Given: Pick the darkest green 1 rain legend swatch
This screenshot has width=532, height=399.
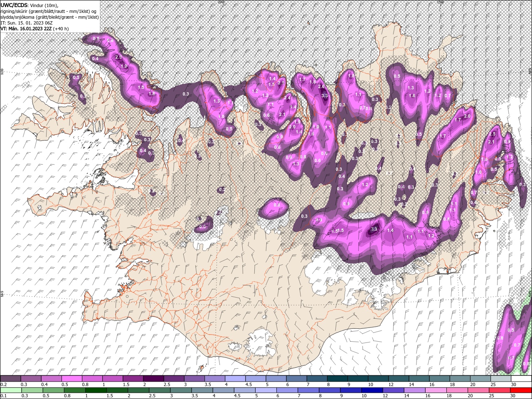Looking at the screenshot, I should click(x=96, y=390).
